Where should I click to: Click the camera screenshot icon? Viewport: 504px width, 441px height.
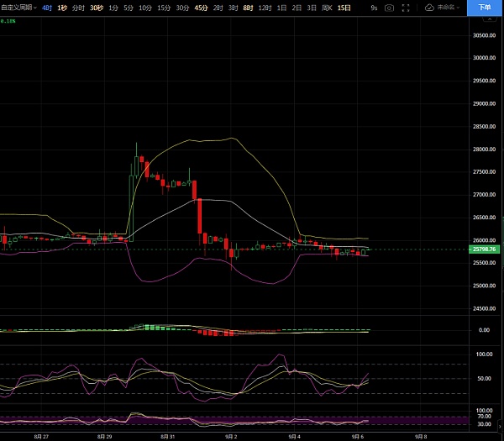[x=388, y=8]
